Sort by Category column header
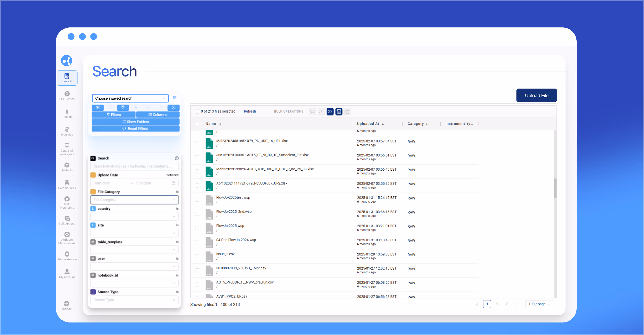644x335 pixels. [x=418, y=124]
